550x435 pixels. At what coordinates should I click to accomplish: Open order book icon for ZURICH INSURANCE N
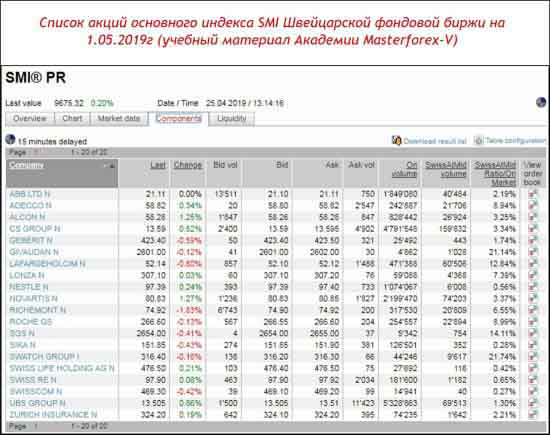pyautogui.click(x=533, y=415)
